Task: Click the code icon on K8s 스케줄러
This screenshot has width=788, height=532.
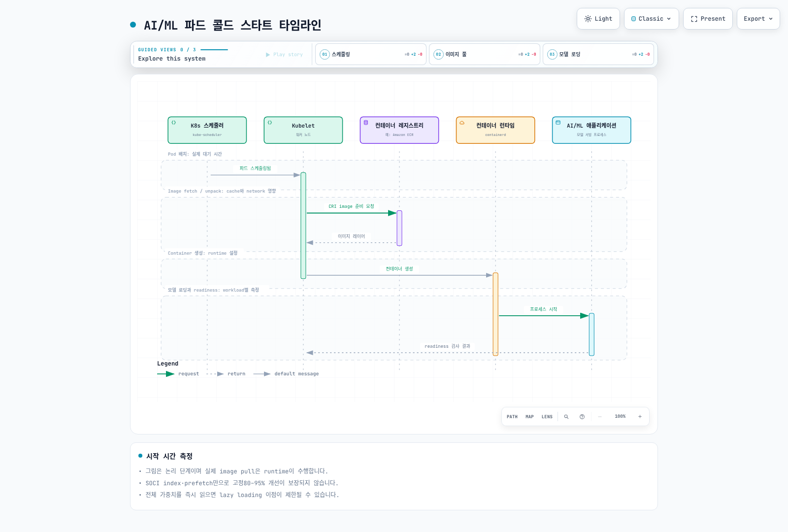Action: click(x=174, y=123)
